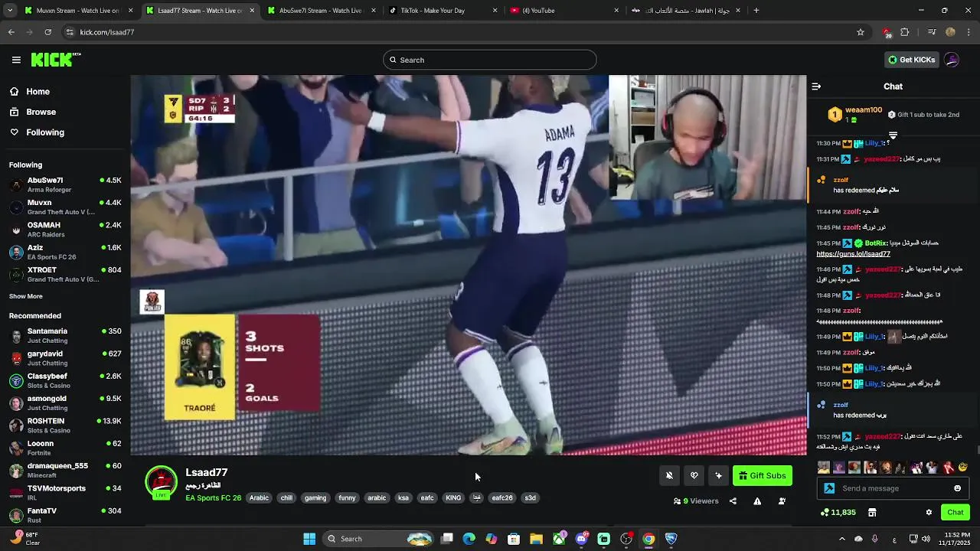Go back with browser back arrow

11,32
